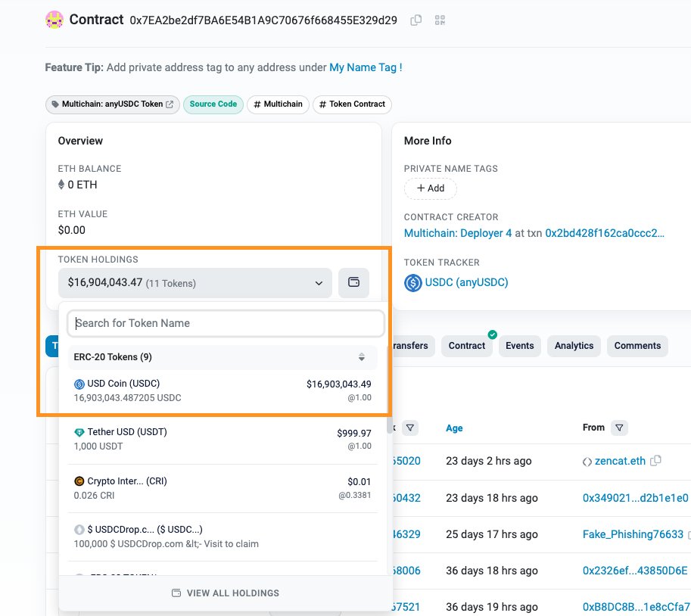
Task: Open the filter icon left of Age column
Action: click(x=410, y=428)
